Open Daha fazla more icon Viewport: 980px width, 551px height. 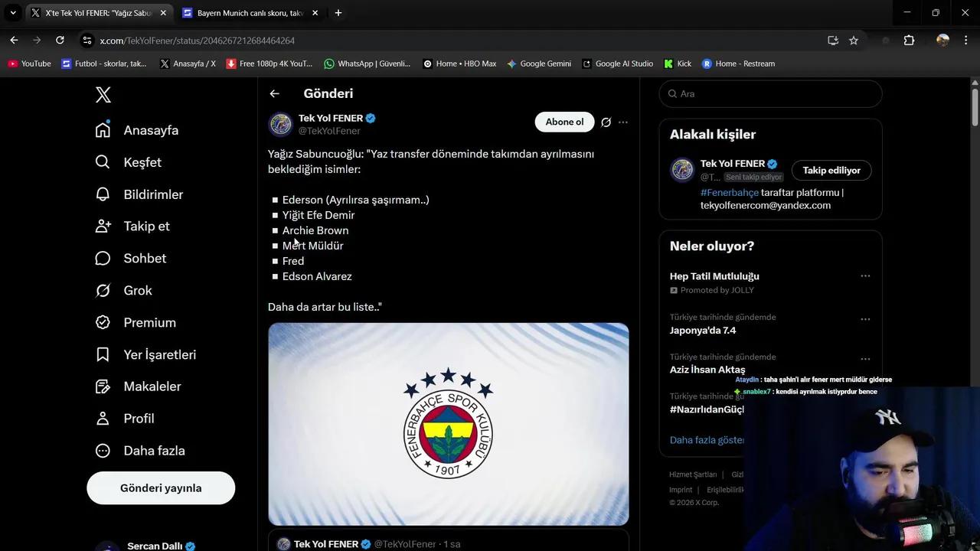point(103,451)
